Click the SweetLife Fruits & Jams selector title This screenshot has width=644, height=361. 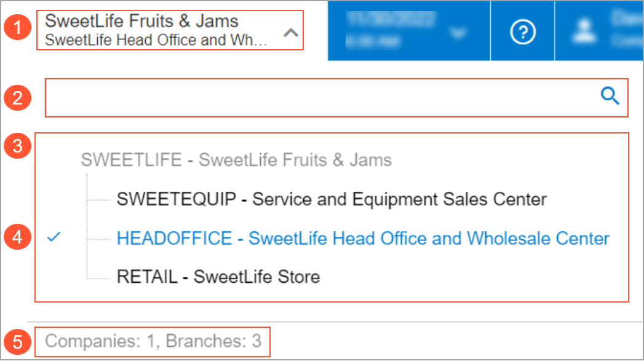[x=141, y=22]
